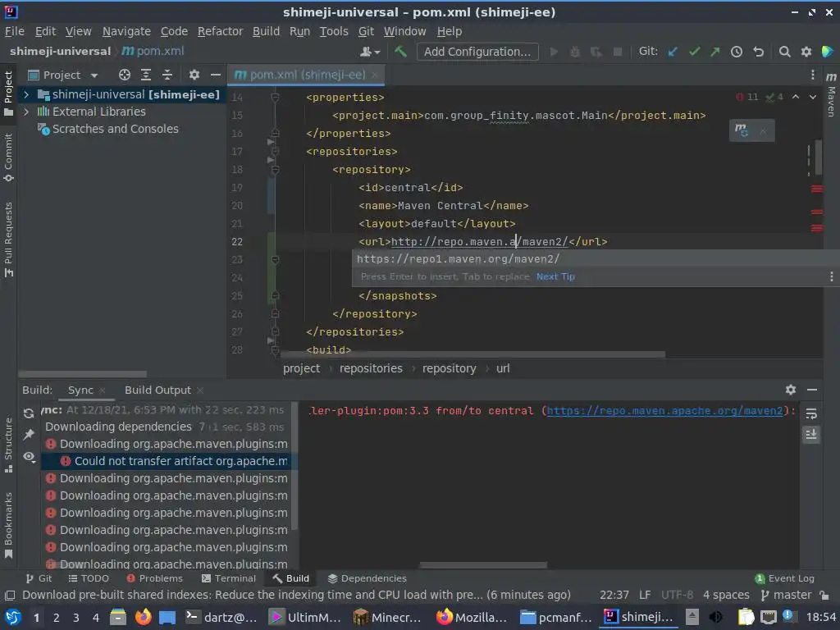Screen dimensions: 840x630
Task: Click the user account icon in toolbar
Action: click(x=370, y=52)
